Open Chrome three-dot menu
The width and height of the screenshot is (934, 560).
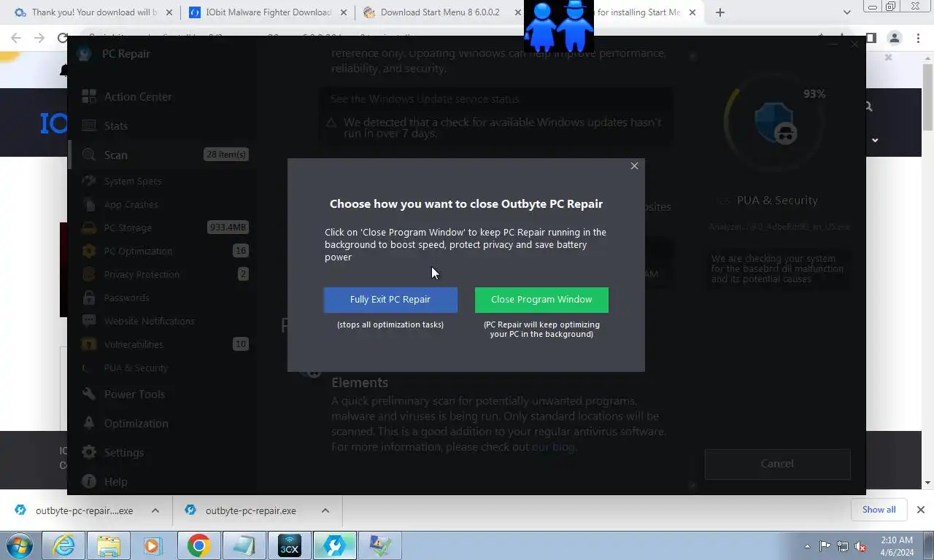coord(918,38)
